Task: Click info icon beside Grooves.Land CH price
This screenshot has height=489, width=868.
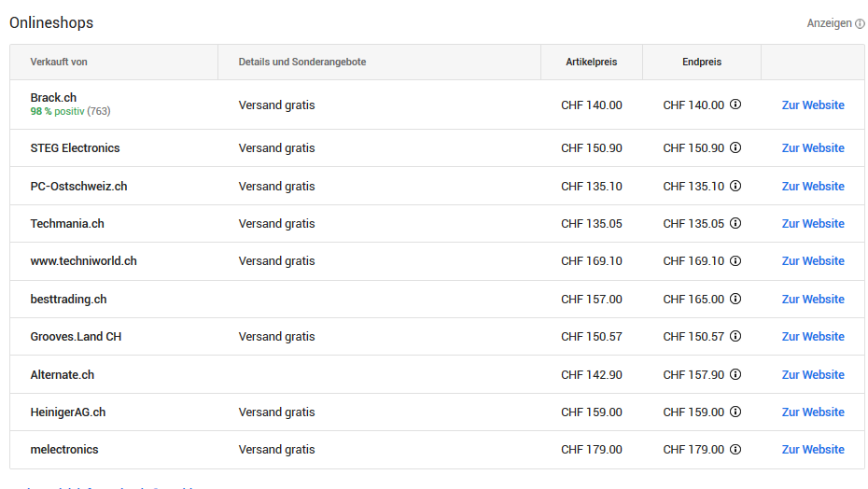Action: pyautogui.click(x=735, y=337)
